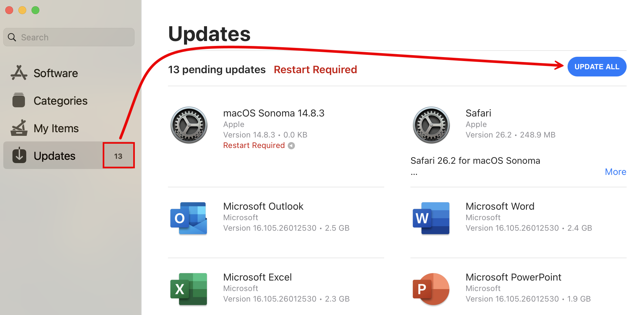
Task: Click the Microsoft Excel app icon
Action: tap(189, 289)
